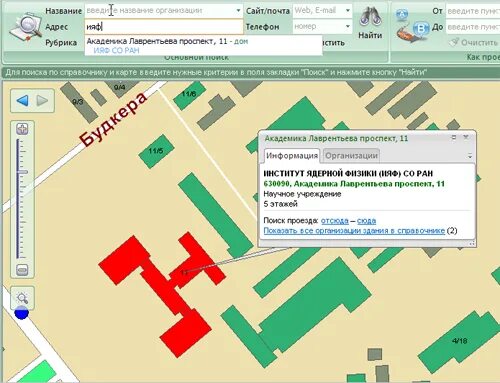Click the Рубрика label

coord(61,43)
